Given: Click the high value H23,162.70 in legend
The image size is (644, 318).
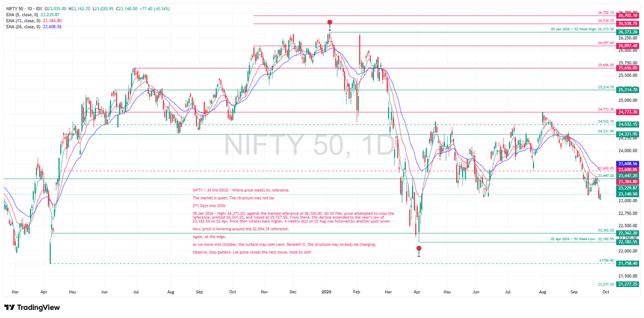Looking at the screenshot, I should click(80, 9).
